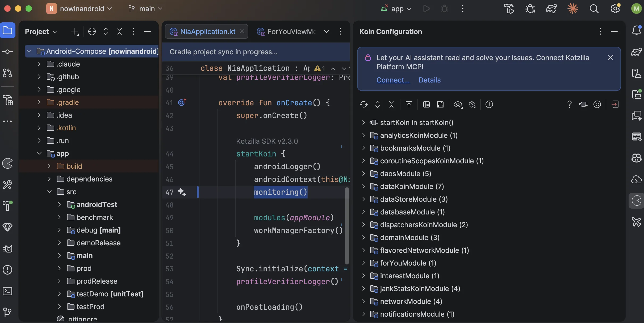
Task: Open Koin panel help question mark
Action: 569,104
